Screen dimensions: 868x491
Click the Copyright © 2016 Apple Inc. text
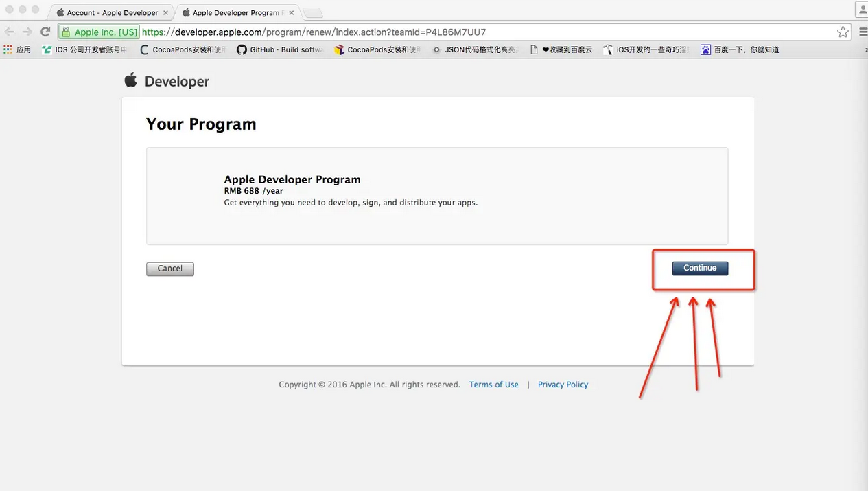point(369,385)
